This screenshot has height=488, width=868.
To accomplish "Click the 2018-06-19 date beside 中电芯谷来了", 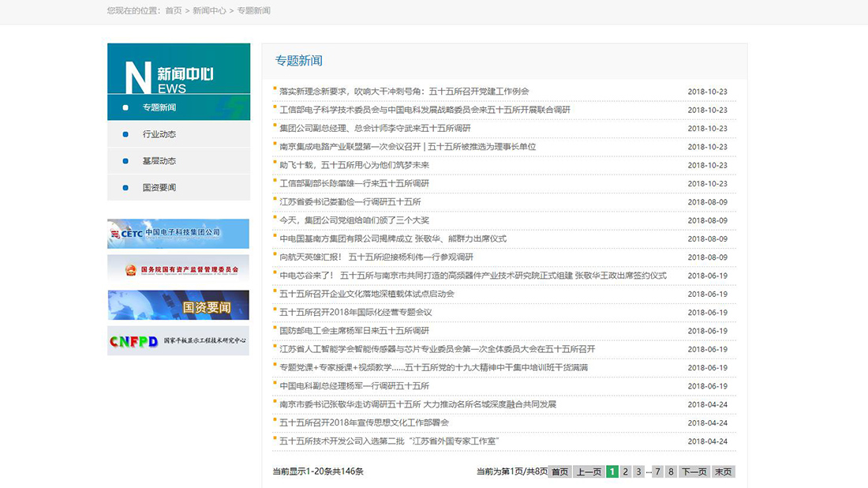I will pos(708,276).
